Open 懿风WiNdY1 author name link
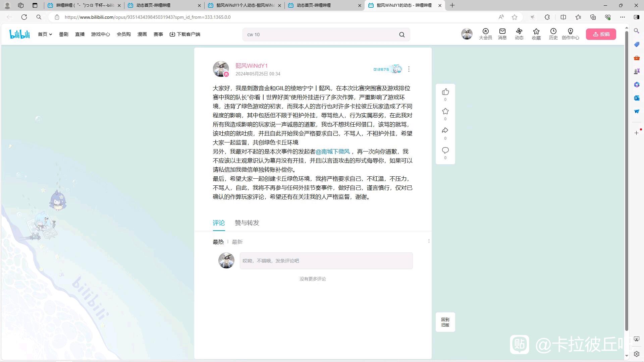This screenshot has width=644, height=362. (x=252, y=66)
